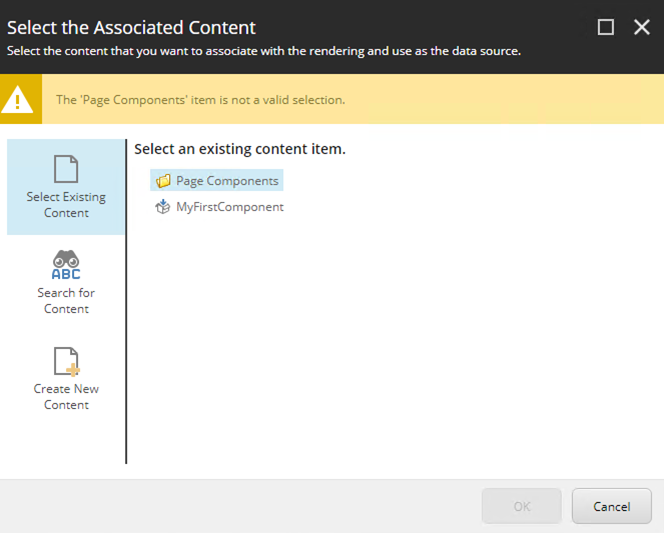
Task: Switch to the Select Existing Content tab
Action: click(66, 187)
